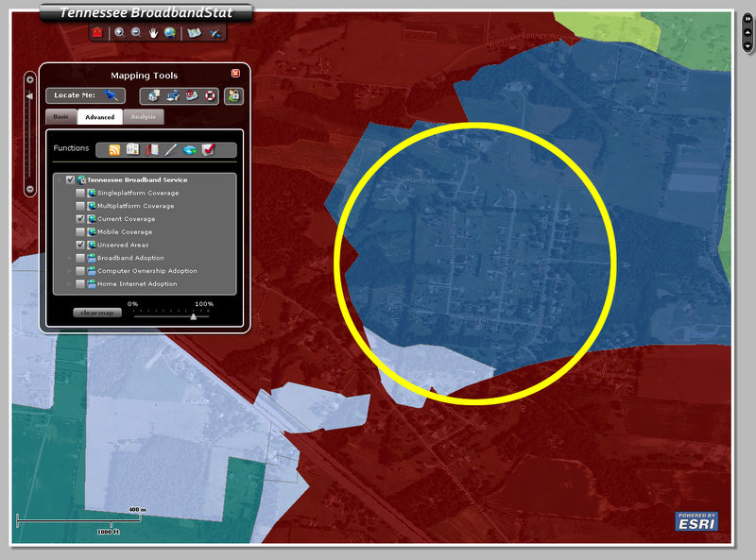Enable the Computer Ownership Adoption checkbox

(x=80, y=271)
